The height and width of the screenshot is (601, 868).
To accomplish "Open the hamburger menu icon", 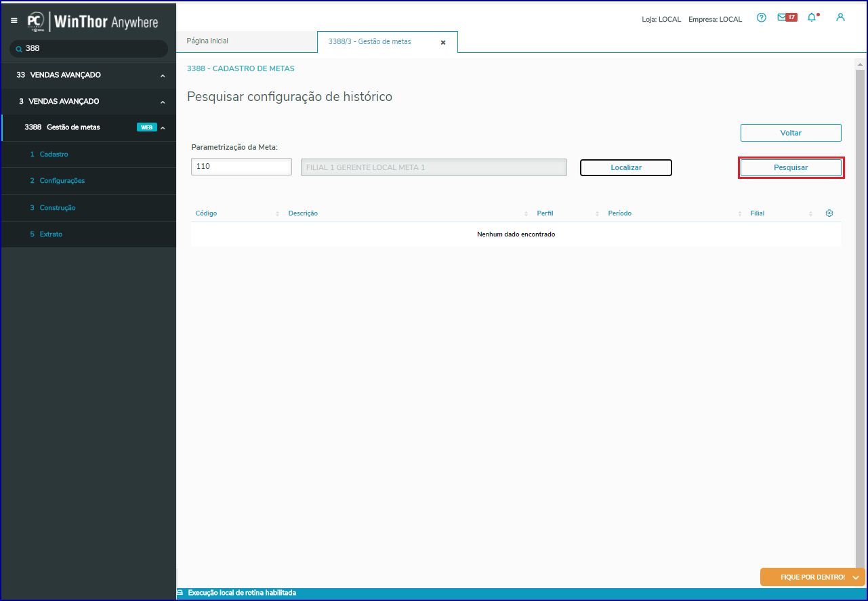I will pos(14,21).
